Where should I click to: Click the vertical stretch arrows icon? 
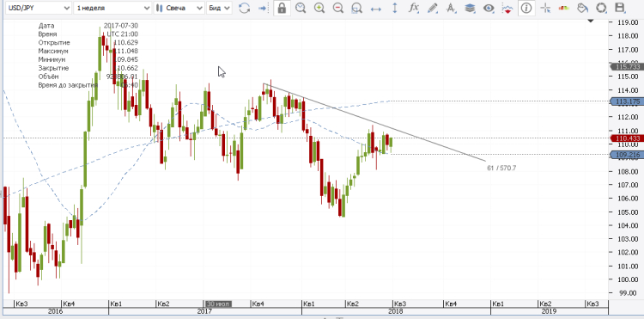(x=395, y=8)
